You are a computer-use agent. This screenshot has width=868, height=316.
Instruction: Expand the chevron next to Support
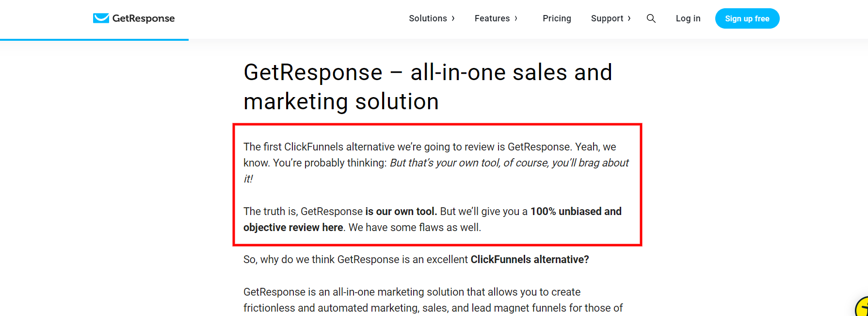[x=629, y=18]
